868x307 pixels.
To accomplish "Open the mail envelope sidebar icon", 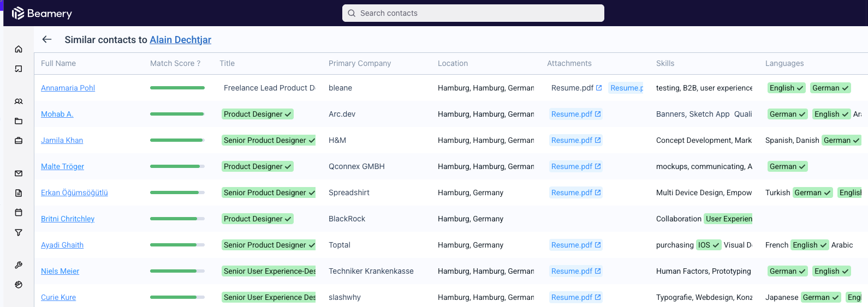I will 19,173.
